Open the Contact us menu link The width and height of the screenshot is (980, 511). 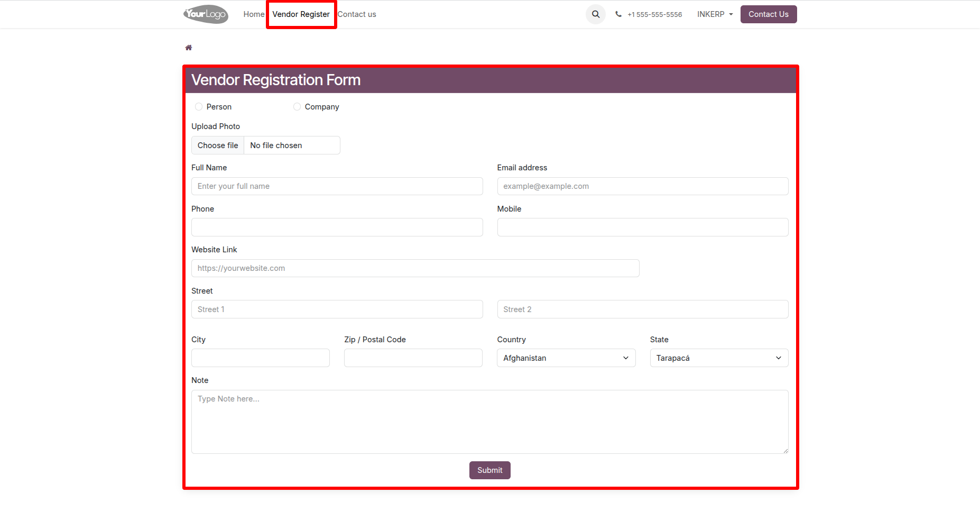point(357,14)
